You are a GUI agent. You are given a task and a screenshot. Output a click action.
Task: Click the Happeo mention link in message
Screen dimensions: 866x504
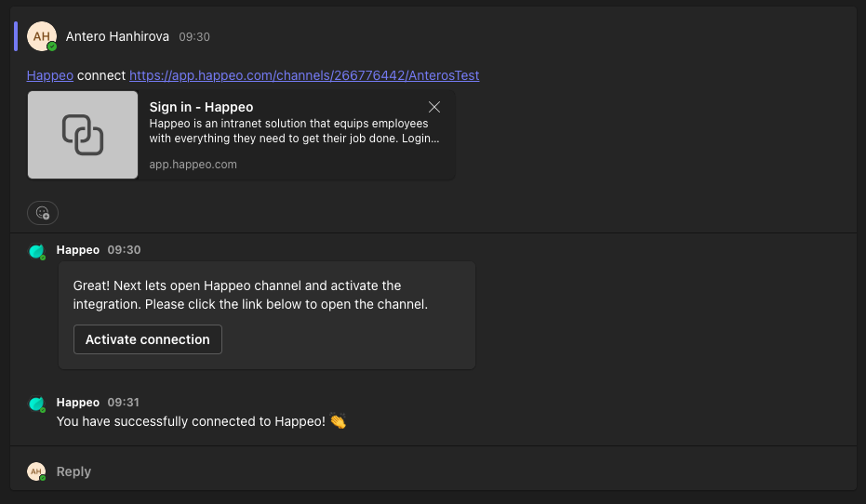(x=49, y=75)
